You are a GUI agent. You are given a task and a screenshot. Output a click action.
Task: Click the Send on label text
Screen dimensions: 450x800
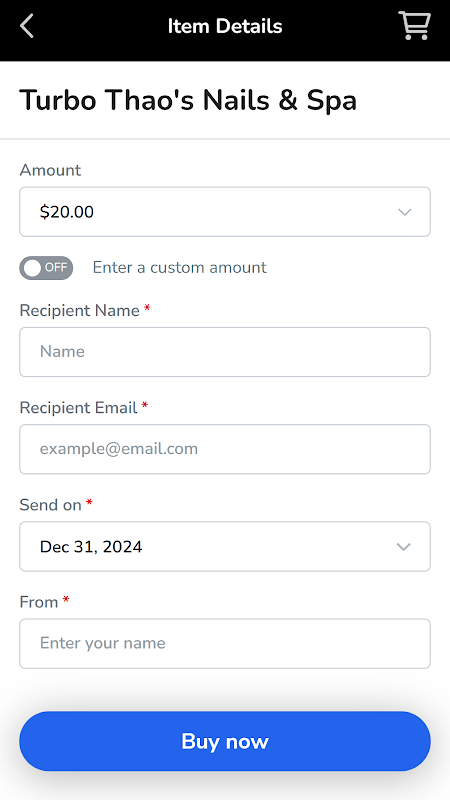point(51,505)
